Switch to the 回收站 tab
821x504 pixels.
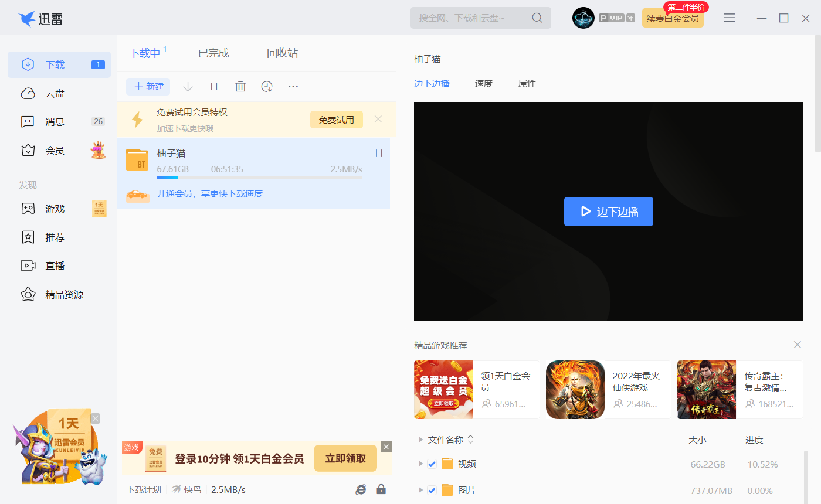tap(282, 53)
